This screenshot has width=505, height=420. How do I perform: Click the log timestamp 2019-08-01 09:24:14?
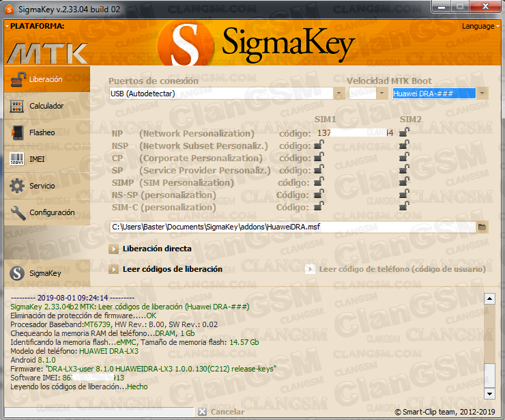[72, 298]
